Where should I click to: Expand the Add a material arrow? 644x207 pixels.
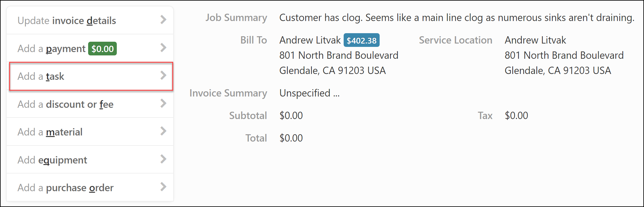click(163, 132)
